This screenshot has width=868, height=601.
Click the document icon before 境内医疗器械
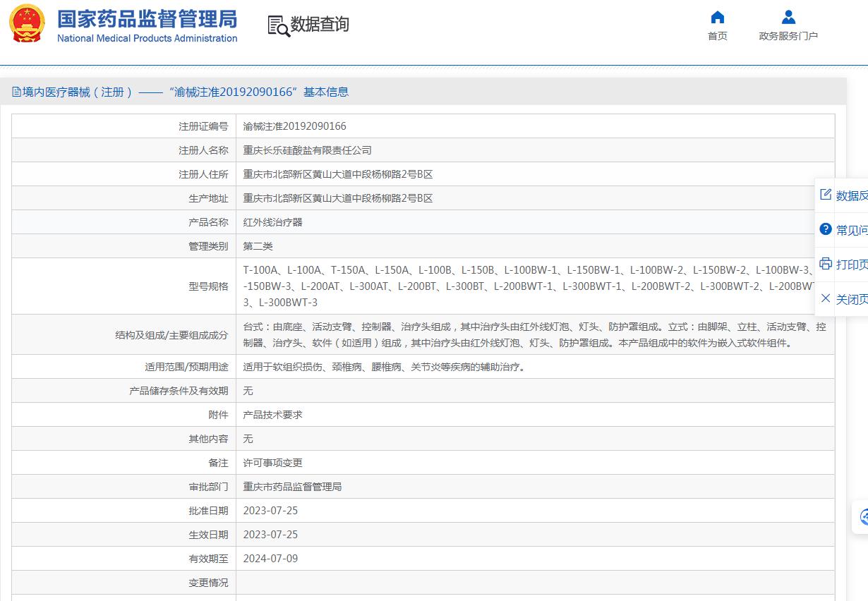16,92
